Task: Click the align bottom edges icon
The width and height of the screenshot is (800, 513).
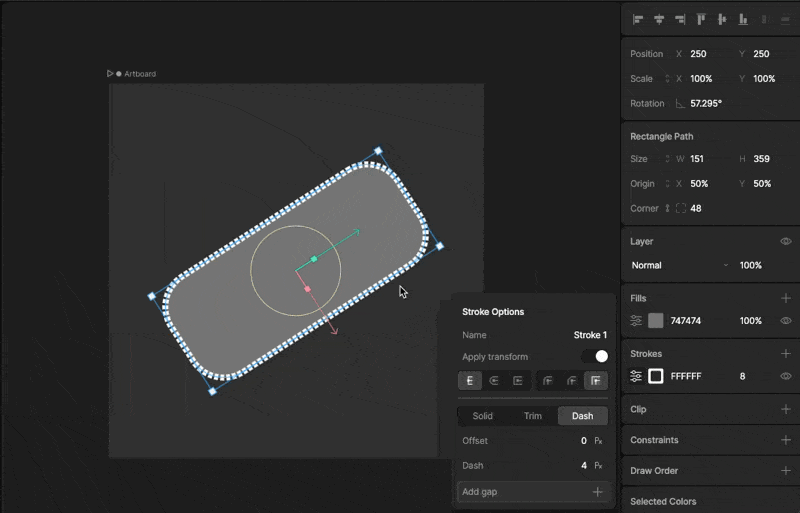Action: point(743,19)
